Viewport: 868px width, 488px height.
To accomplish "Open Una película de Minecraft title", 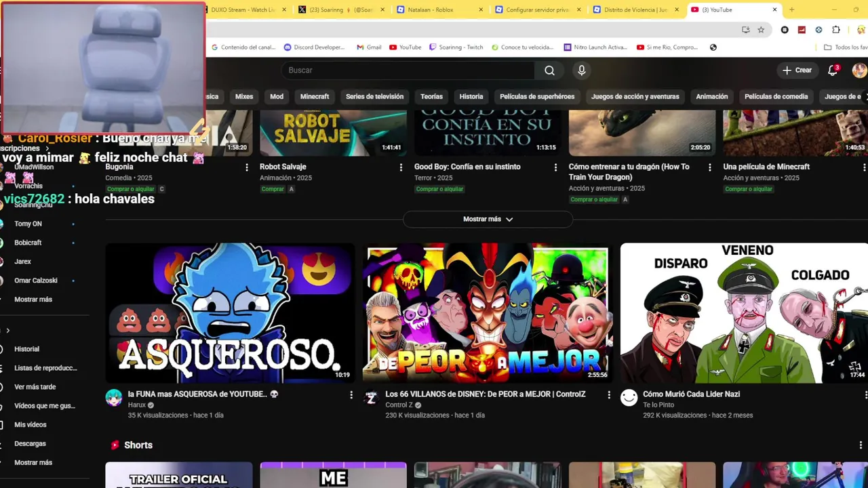I will (x=766, y=167).
